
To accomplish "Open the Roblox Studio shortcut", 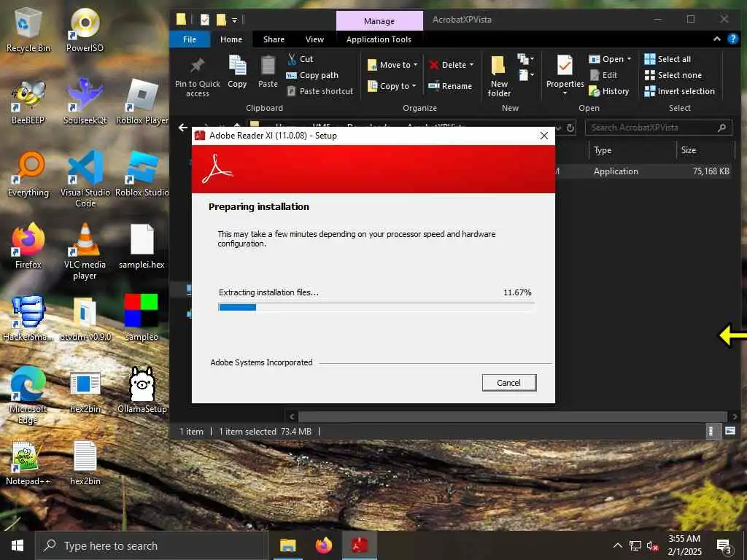I will (x=142, y=174).
